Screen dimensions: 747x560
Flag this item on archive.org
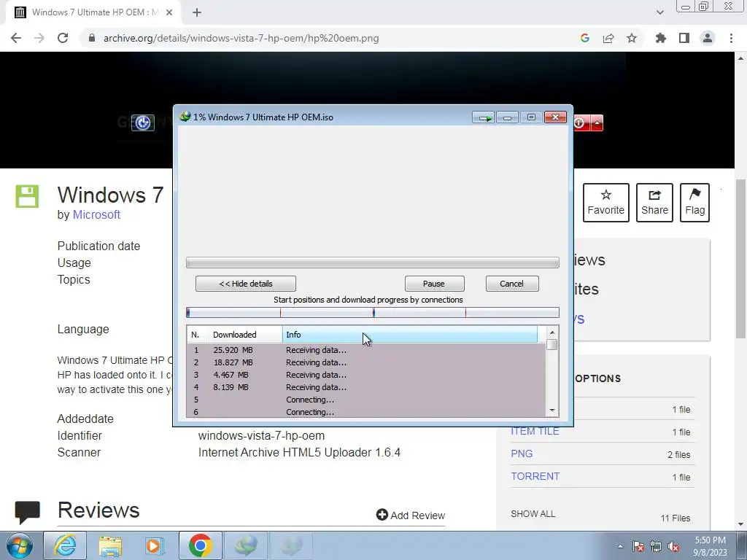694,203
